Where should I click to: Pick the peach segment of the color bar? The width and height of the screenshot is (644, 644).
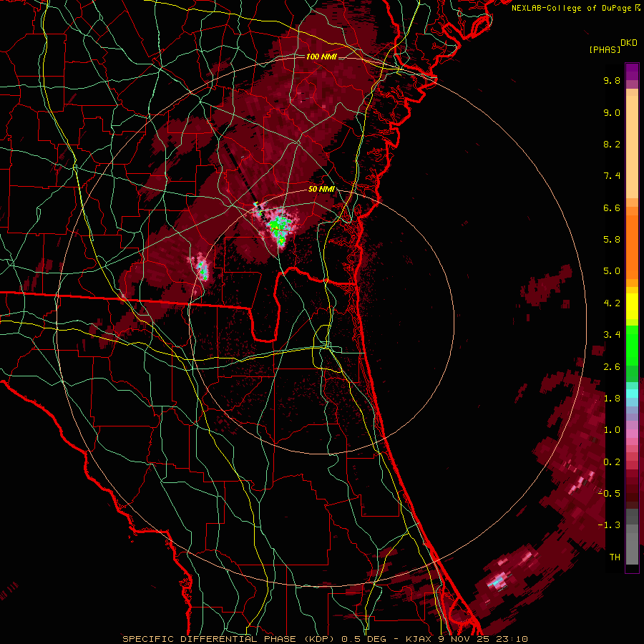coord(632,144)
